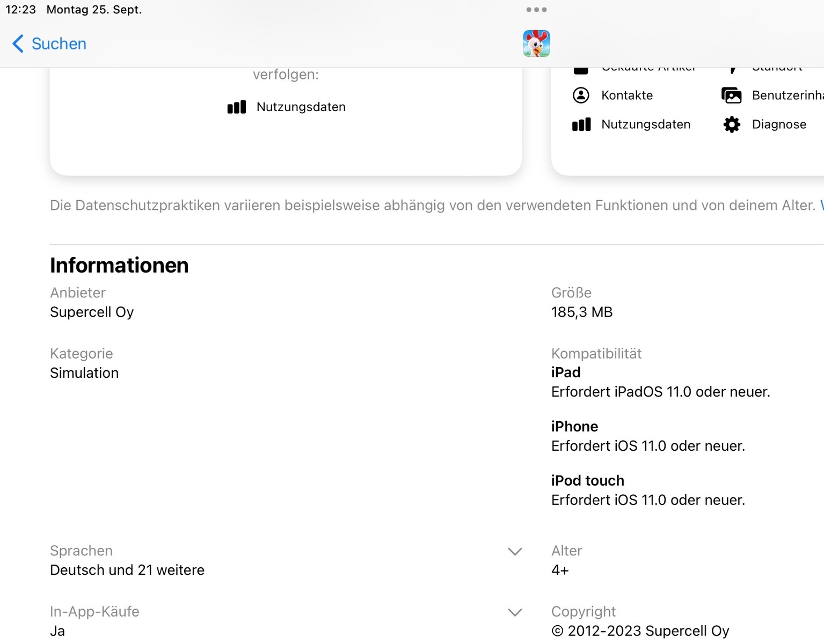Tap the Diagnose gear icon
824x644 pixels.
(732, 125)
